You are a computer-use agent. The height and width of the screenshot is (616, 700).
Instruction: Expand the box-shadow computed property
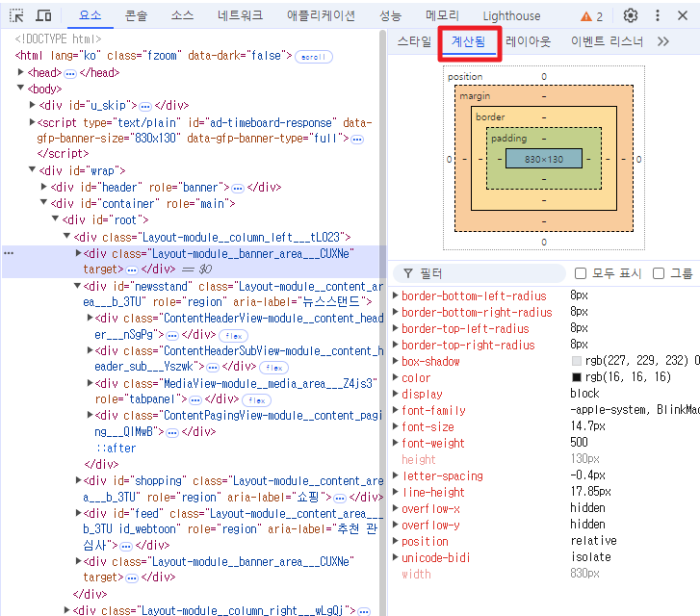pos(396,361)
